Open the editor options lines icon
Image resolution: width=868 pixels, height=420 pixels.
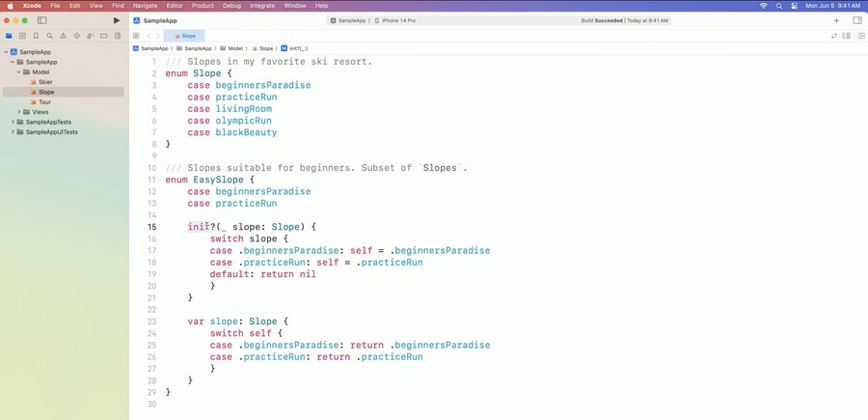point(847,36)
